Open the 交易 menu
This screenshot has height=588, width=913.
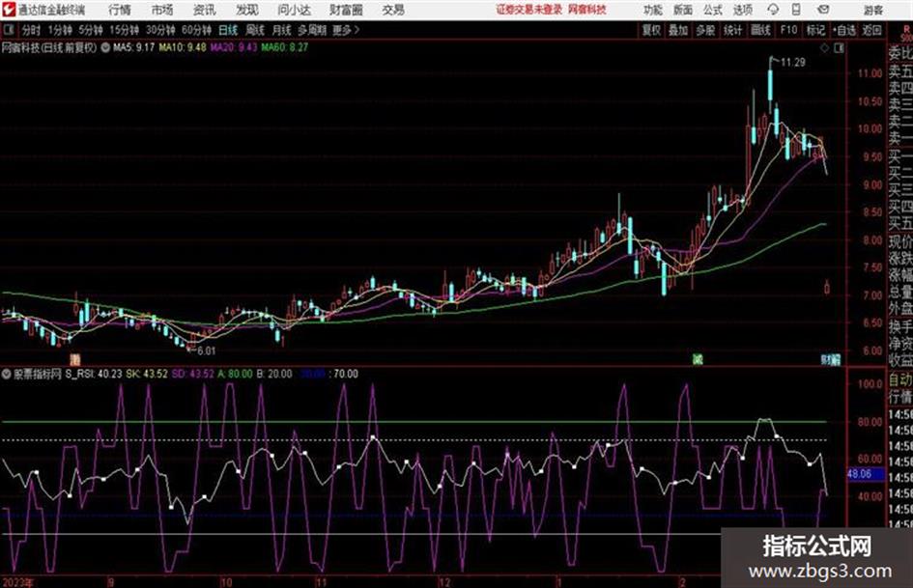393,10
